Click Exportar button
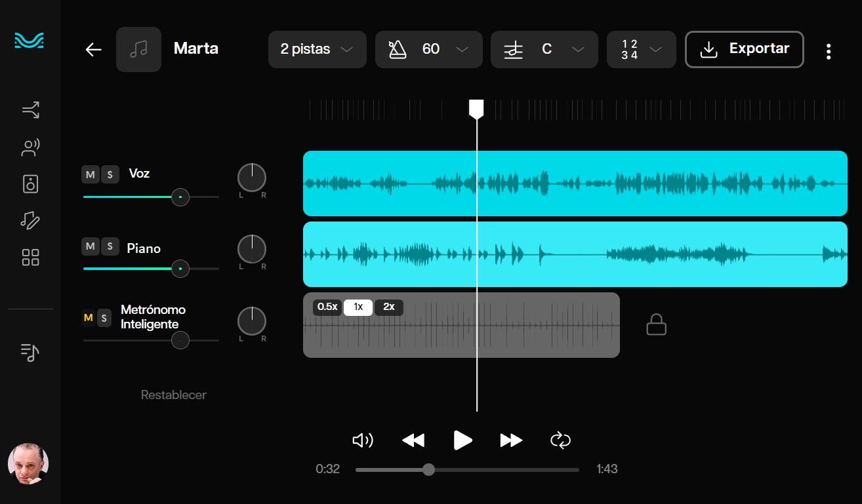862x504 pixels. pos(745,49)
